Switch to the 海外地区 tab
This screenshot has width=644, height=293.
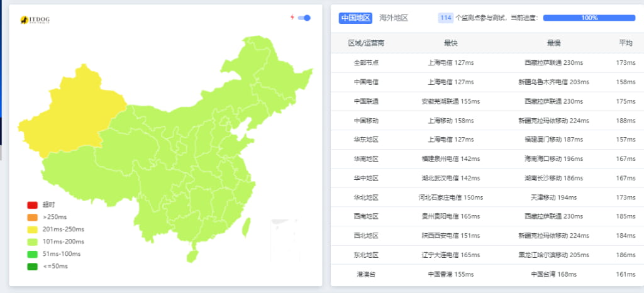pos(394,18)
